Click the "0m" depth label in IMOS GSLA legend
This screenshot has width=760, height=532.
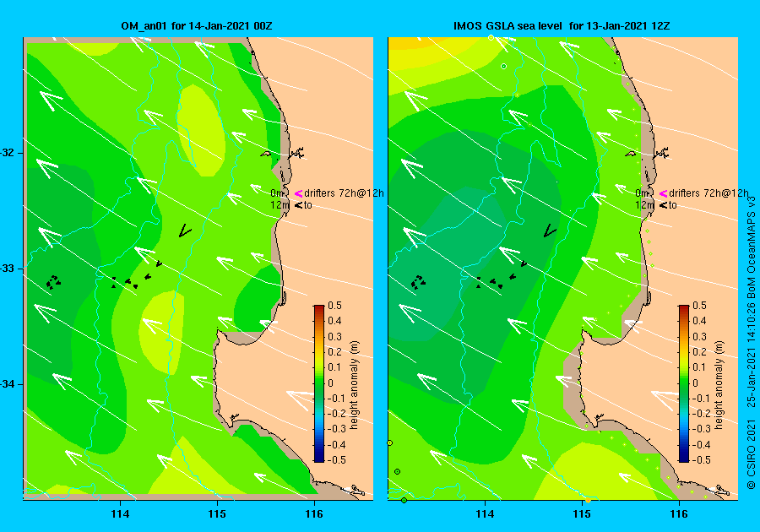pyautogui.click(x=642, y=193)
